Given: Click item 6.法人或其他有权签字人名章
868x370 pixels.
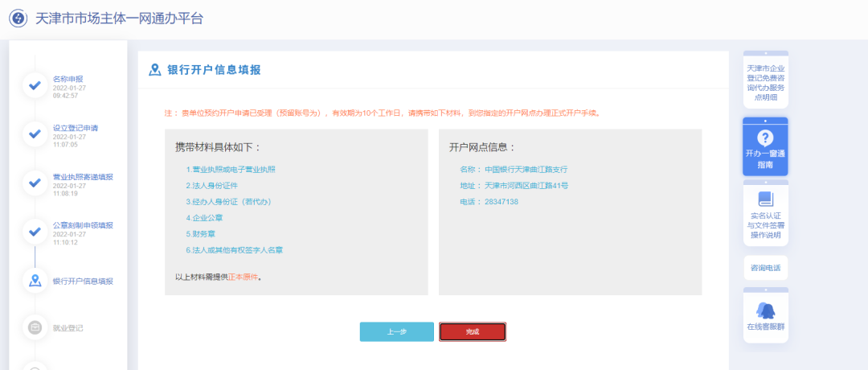Looking at the screenshot, I should 235,250.
